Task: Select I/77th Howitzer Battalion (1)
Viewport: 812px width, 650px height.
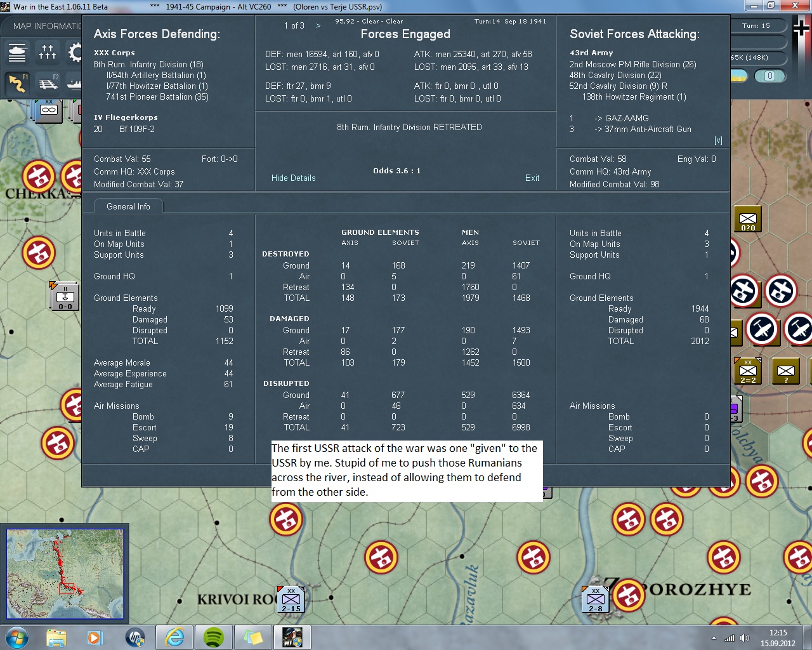Action: click(x=157, y=86)
